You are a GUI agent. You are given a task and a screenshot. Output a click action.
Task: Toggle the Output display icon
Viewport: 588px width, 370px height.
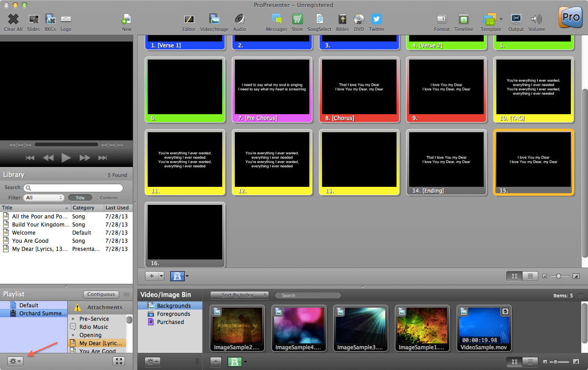tap(516, 19)
